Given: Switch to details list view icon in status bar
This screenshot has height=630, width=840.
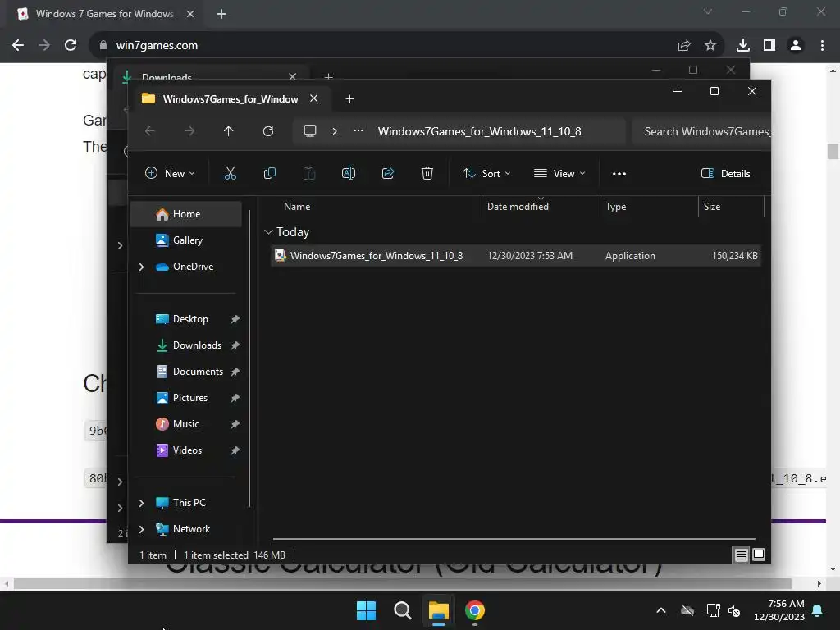Looking at the screenshot, I should pos(741,555).
